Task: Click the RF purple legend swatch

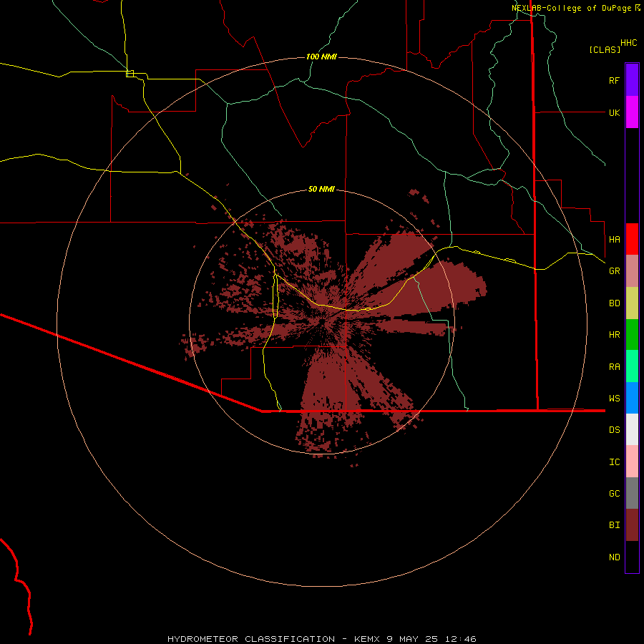Action: [632, 80]
